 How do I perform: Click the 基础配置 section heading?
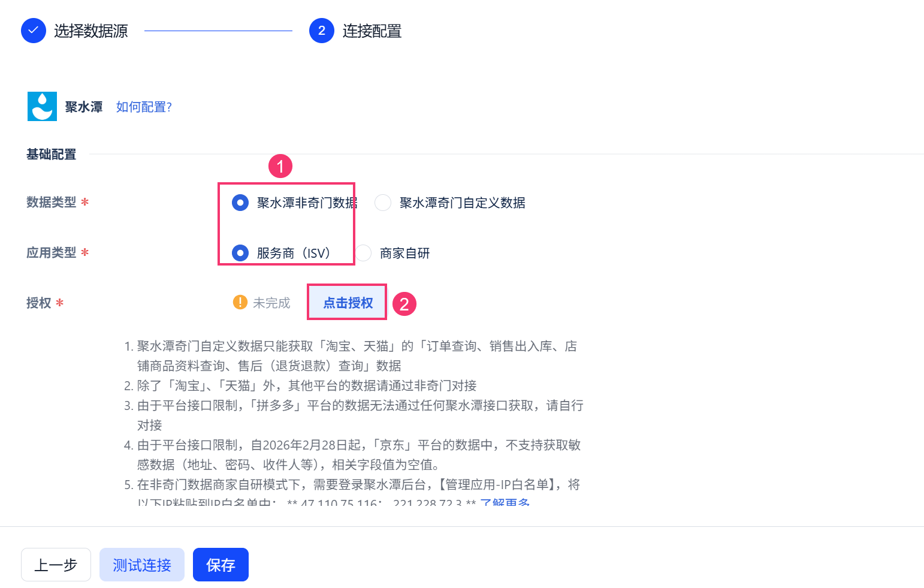click(x=52, y=154)
